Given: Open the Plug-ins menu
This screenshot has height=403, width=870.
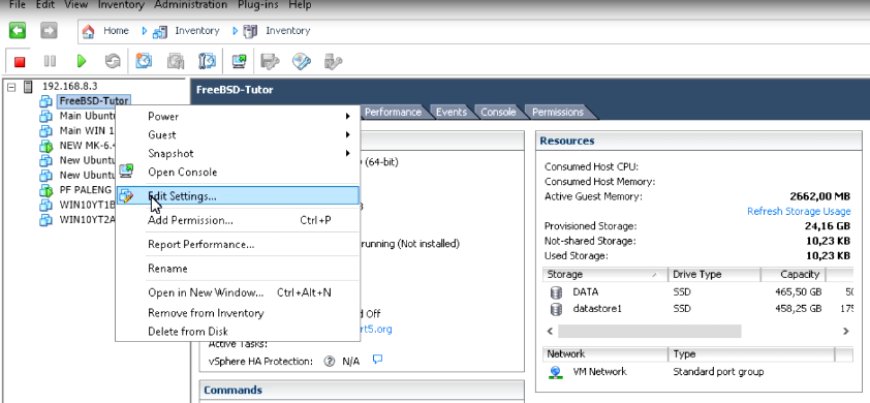Looking at the screenshot, I should (259, 5).
